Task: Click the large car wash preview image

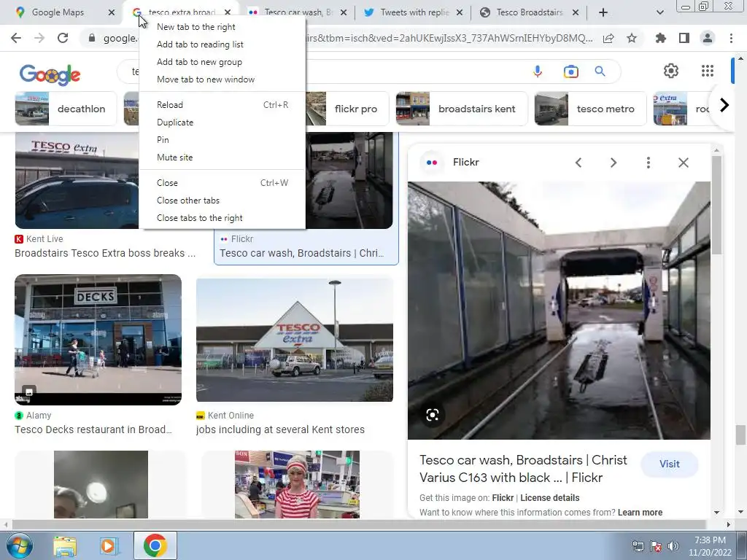Action: 559,311
